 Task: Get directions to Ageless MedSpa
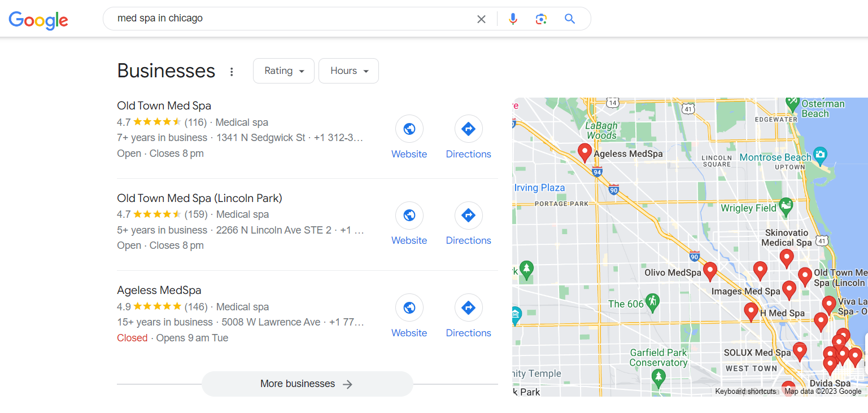pyautogui.click(x=468, y=308)
